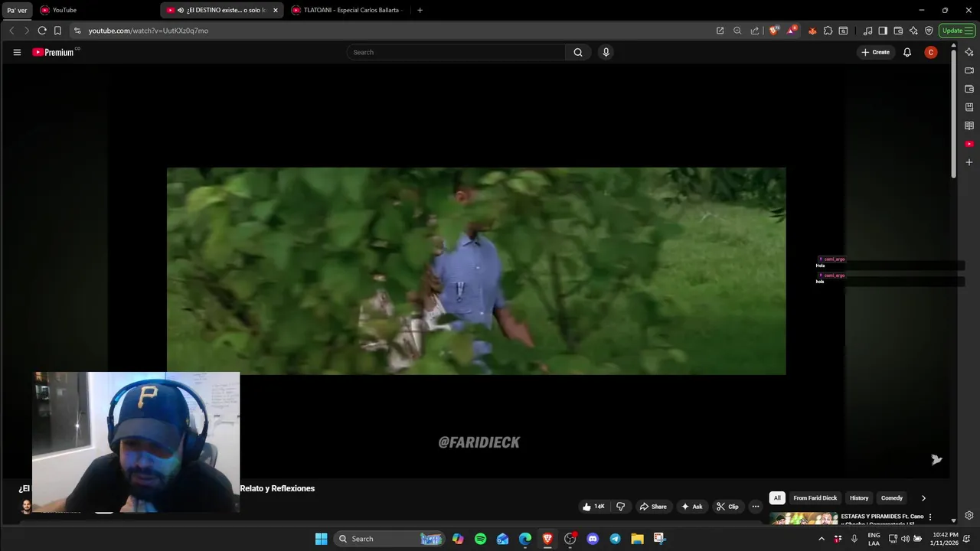
Task: Dislike the video with thumbs down
Action: pos(621,507)
